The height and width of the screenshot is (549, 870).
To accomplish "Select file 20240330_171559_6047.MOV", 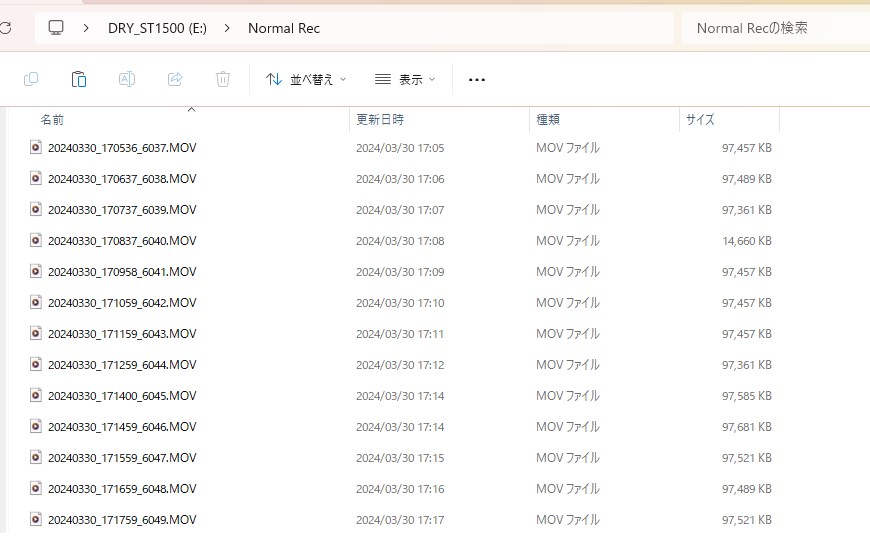I will click(122, 458).
